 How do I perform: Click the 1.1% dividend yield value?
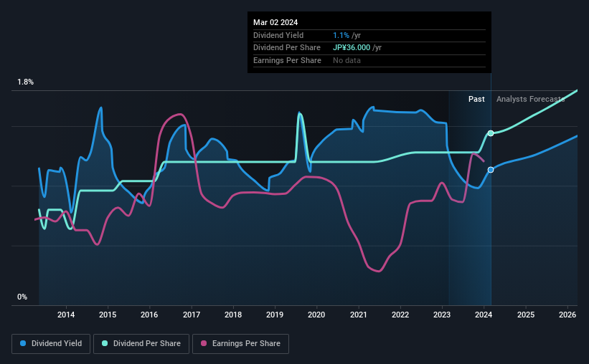coord(341,35)
